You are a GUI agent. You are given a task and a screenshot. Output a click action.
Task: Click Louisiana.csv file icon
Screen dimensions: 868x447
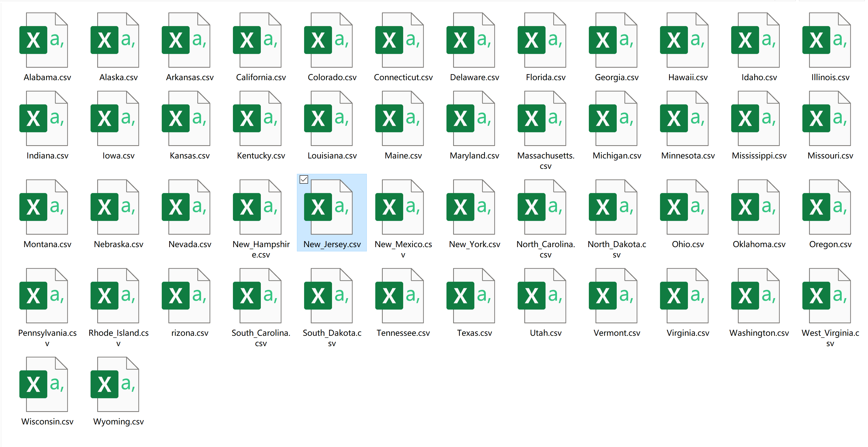tap(328, 118)
